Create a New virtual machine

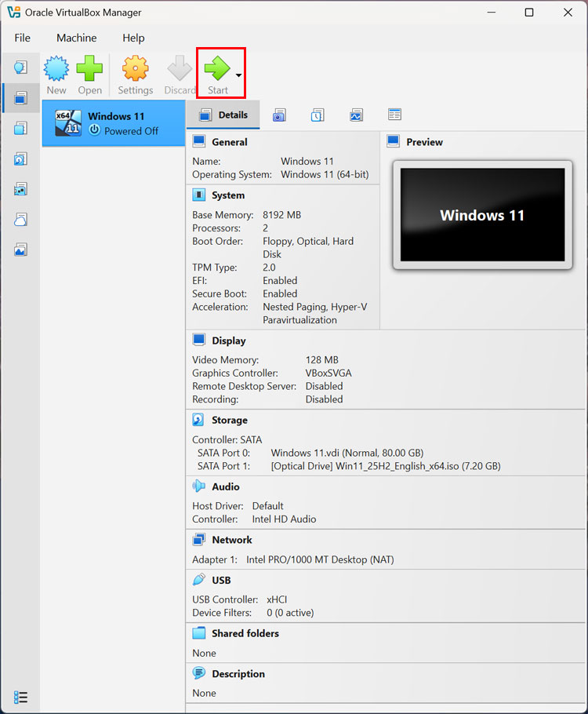coord(56,75)
